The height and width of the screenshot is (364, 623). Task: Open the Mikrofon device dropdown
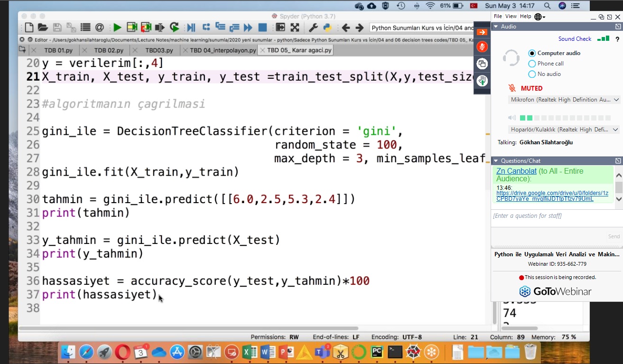point(563,100)
